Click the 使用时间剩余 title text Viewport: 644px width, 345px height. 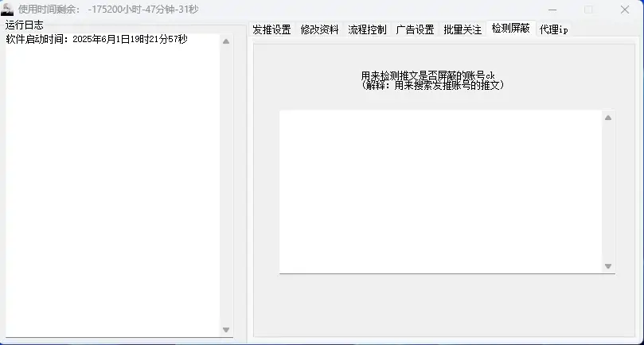pyautogui.click(x=108, y=10)
